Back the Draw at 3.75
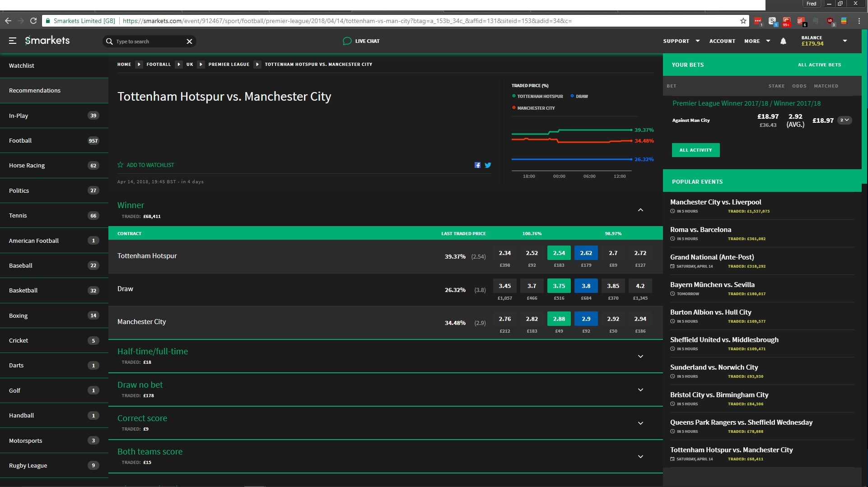 click(559, 286)
